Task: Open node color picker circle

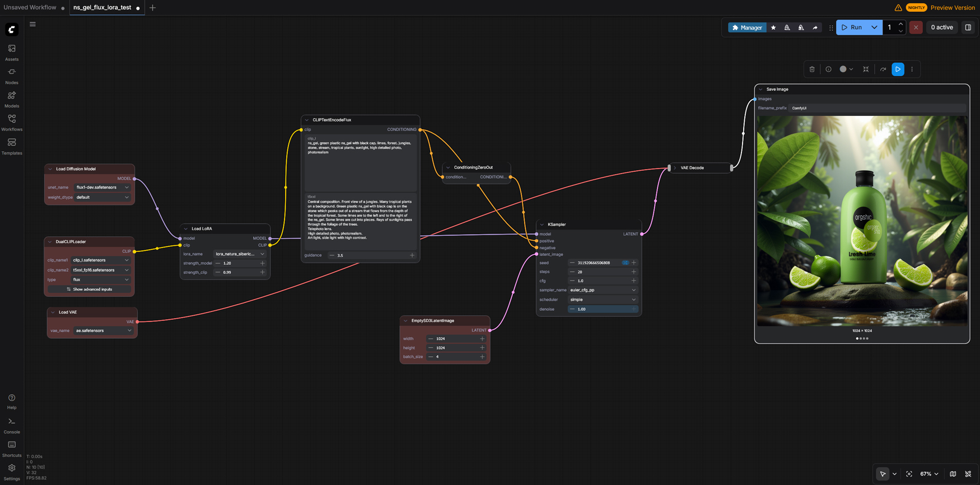Action: [x=843, y=69]
